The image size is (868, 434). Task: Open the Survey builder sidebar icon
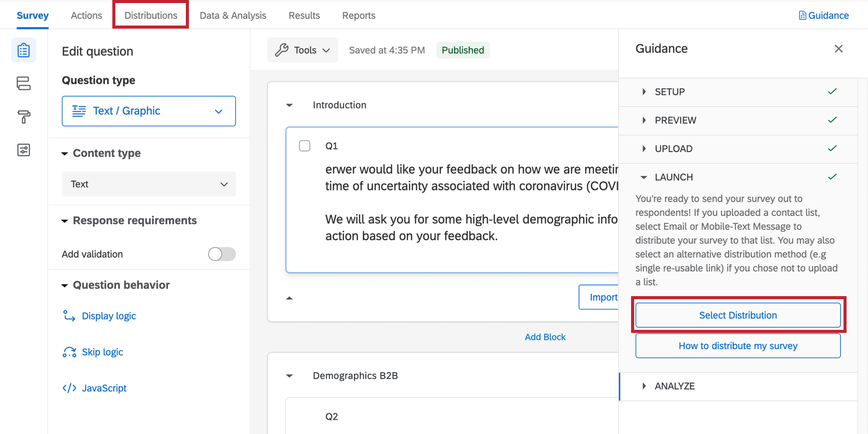click(x=23, y=51)
